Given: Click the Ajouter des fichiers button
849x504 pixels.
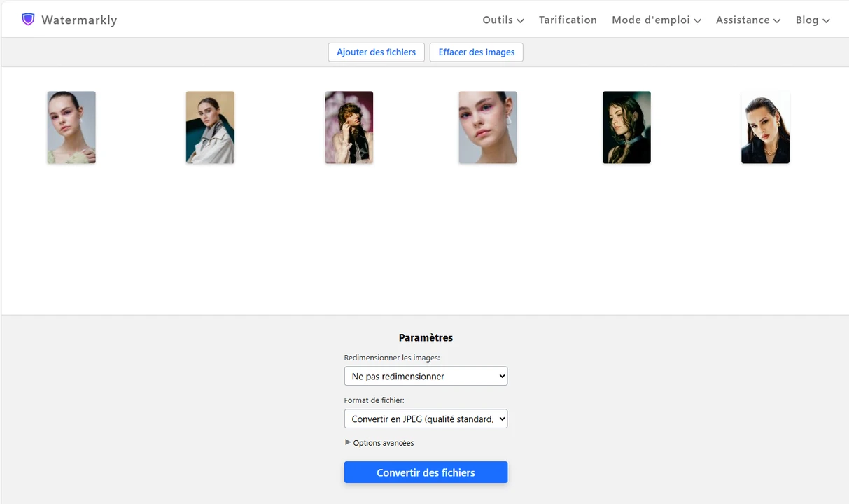Looking at the screenshot, I should (376, 52).
